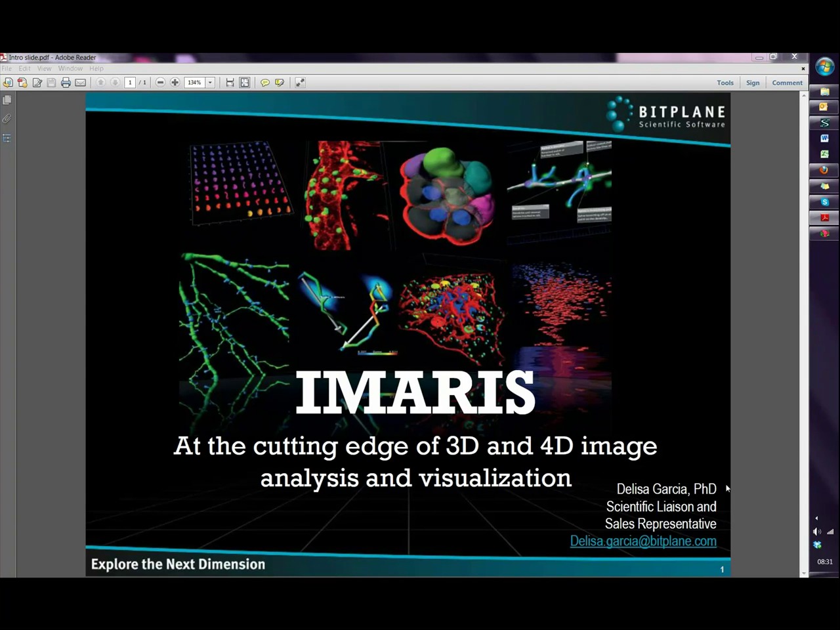Viewport: 840px width, 630px height.
Task: Open the Help menu
Action: click(x=96, y=68)
